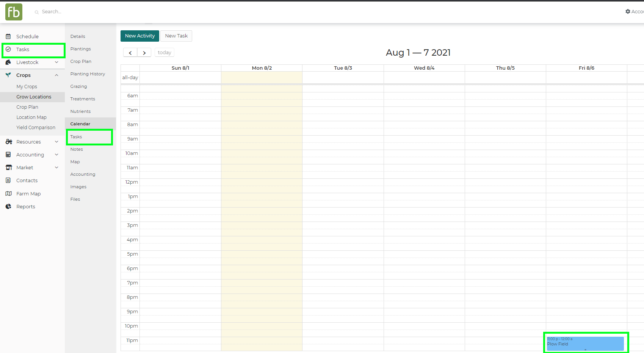Click the Tue 8/3 column header
This screenshot has width=644, height=353.
343,68
